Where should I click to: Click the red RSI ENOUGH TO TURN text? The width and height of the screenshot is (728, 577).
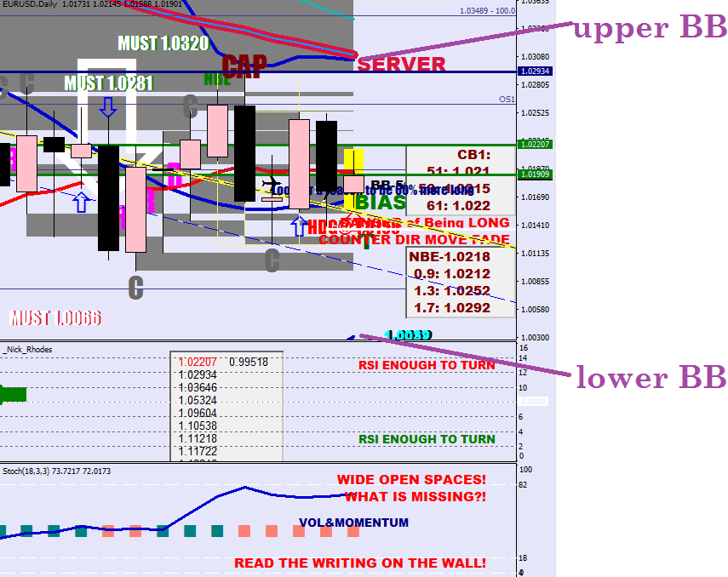point(427,365)
